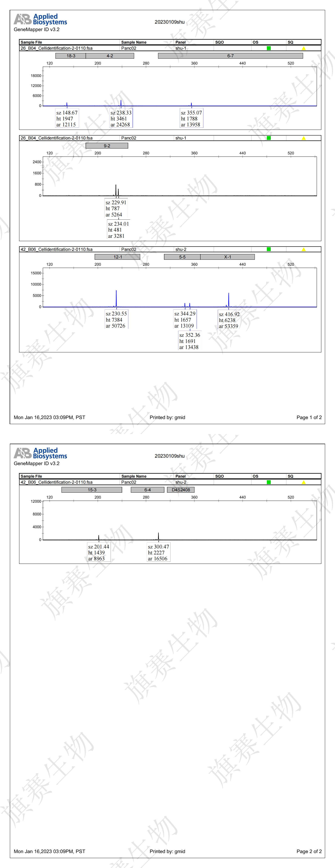Screen dimensions: 335x868
Task: Click peak label 'sz 352.36'
Action: tap(189, 335)
